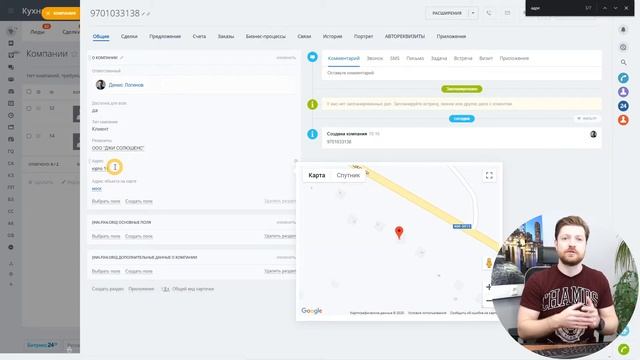Switch to the Предложения tab
The image size is (640, 360).
tap(165, 36)
